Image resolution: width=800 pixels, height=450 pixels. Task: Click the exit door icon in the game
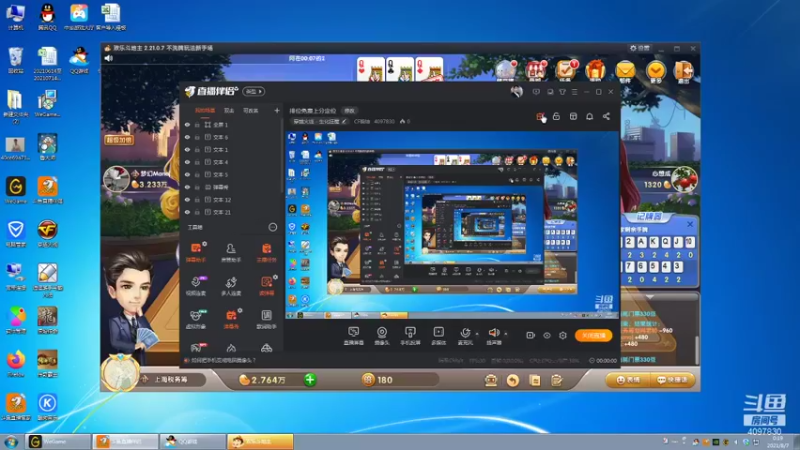684,70
